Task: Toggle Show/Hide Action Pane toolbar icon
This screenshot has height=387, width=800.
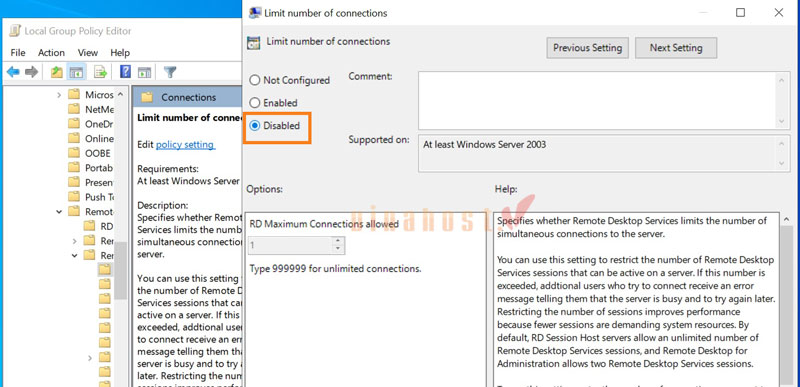Action: pos(145,72)
